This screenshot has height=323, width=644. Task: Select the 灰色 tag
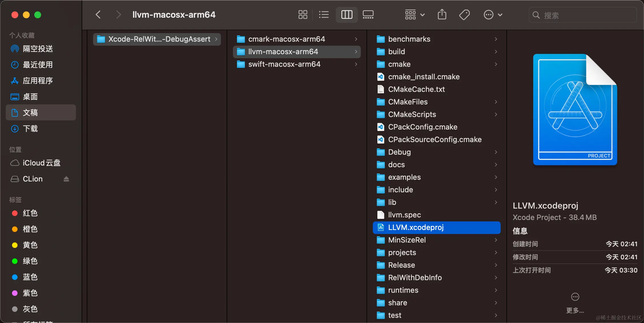[x=41, y=309]
